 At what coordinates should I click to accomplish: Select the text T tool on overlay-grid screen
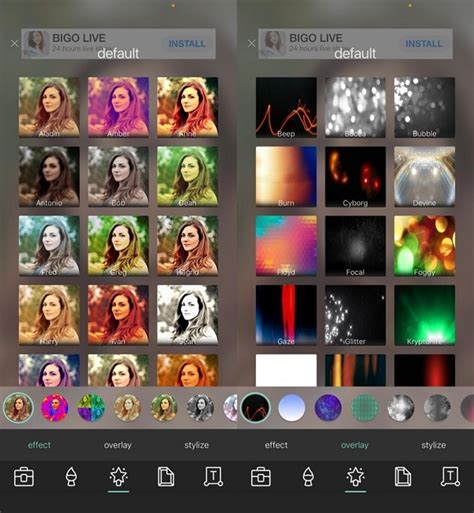450,477
